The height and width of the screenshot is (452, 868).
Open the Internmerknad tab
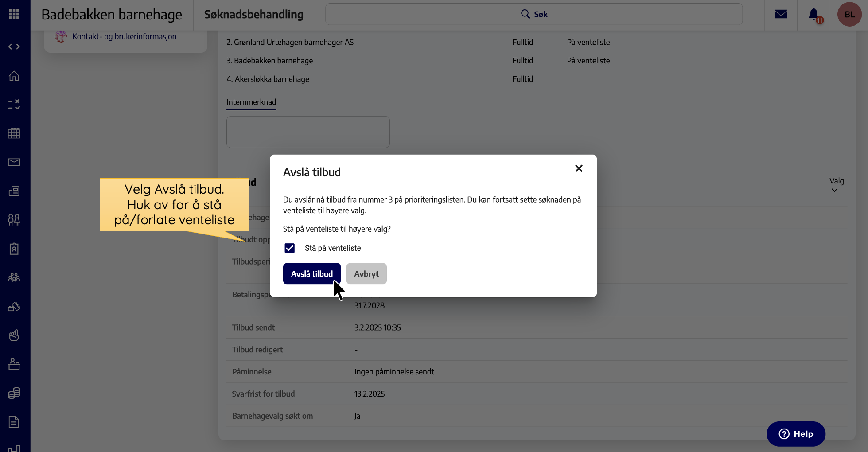251,102
